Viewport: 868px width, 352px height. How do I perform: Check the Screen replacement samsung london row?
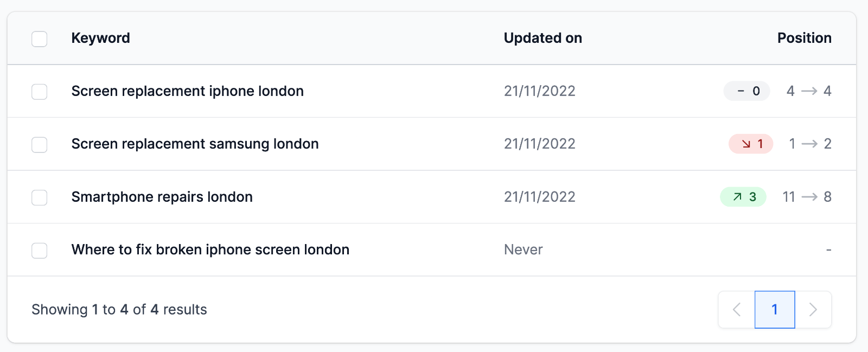click(39, 145)
